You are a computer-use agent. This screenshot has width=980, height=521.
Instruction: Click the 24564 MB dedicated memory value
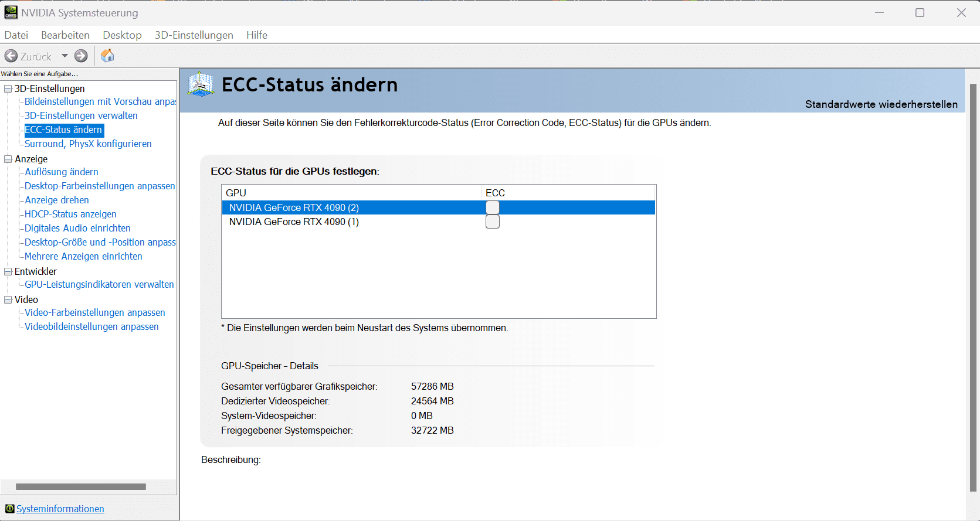pos(432,401)
